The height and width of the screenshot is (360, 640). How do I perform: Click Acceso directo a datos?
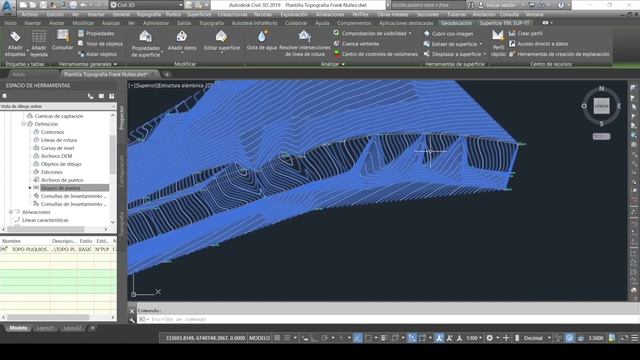[x=538, y=44]
